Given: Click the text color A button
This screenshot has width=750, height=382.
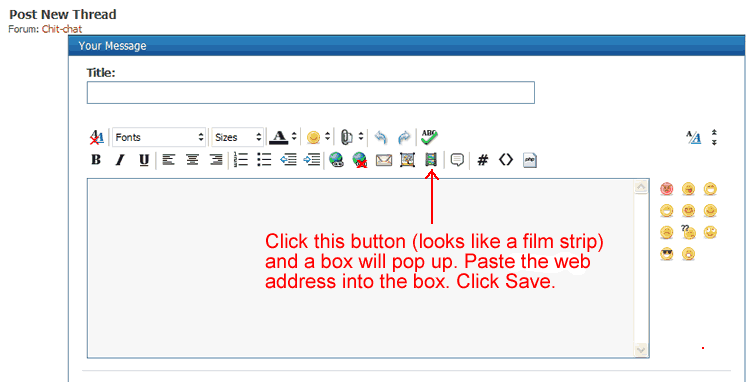Looking at the screenshot, I should pyautogui.click(x=279, y=137).
